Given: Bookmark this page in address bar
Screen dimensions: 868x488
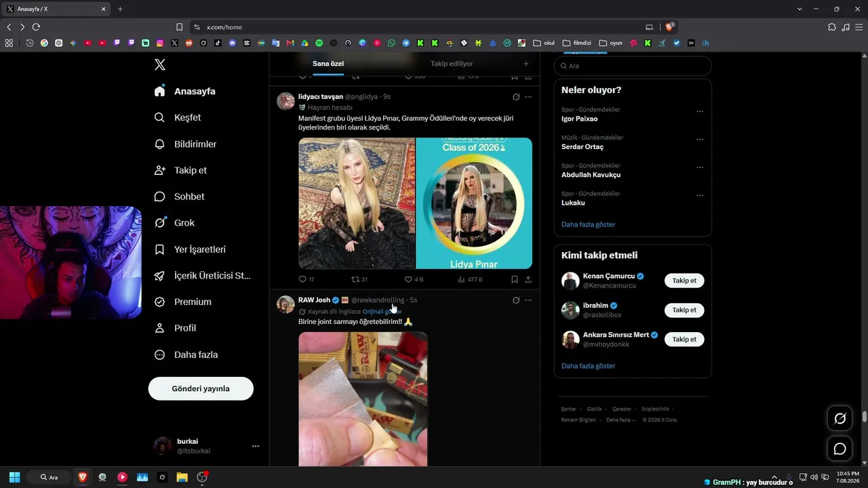Looking at the screenshot, I should point(179,27).
